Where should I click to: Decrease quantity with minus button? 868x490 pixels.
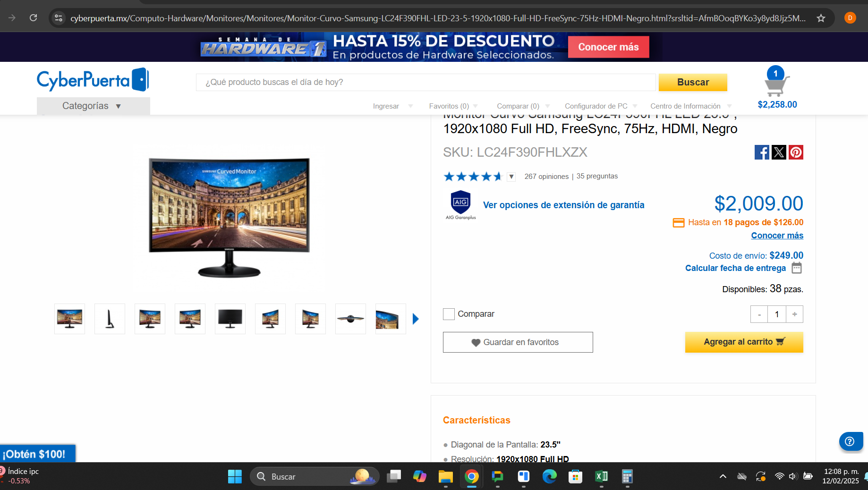(759, 314)
